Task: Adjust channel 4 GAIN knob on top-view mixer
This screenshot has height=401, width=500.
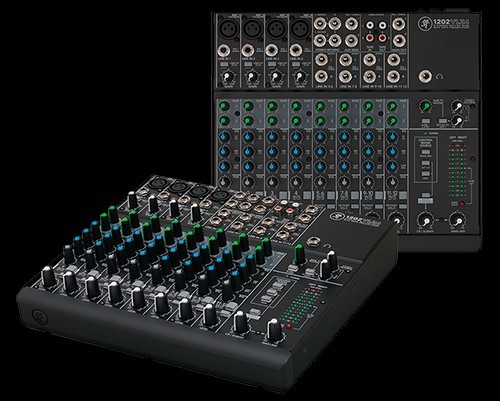Action: (300, 77)
